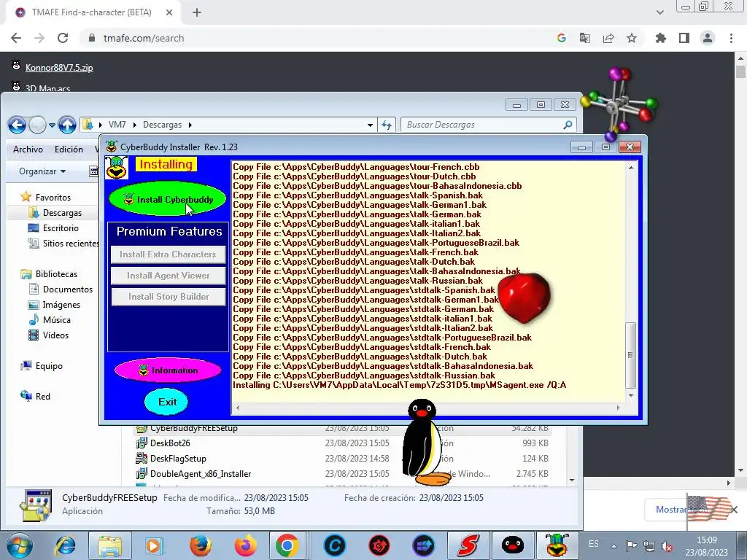
Task: Expand the VM7 breadcrumb arrow
Action: coord(135,125)
